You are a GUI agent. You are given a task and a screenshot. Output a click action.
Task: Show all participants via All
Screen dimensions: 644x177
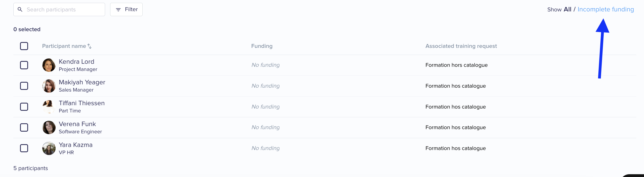click(567, 9)
